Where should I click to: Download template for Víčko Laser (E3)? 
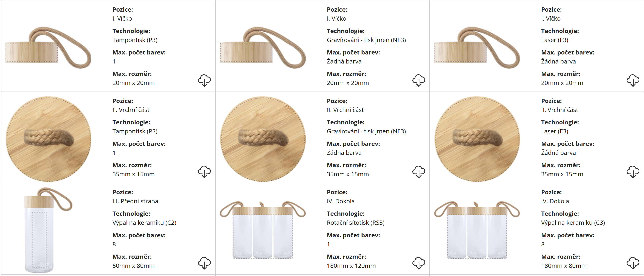pyautogui.click(x=633, y=80)
